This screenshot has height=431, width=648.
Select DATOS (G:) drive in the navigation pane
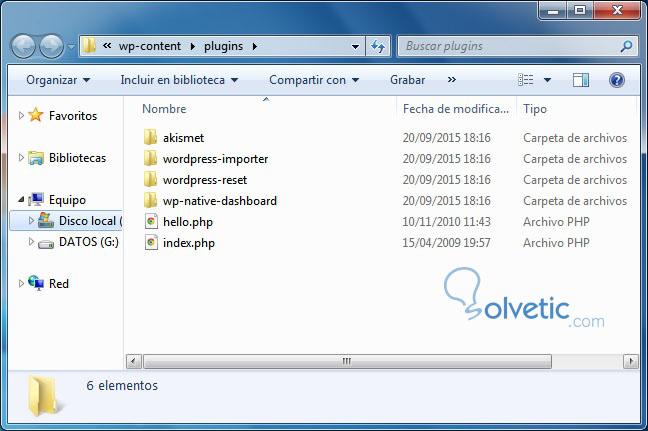tap(89, 242)
